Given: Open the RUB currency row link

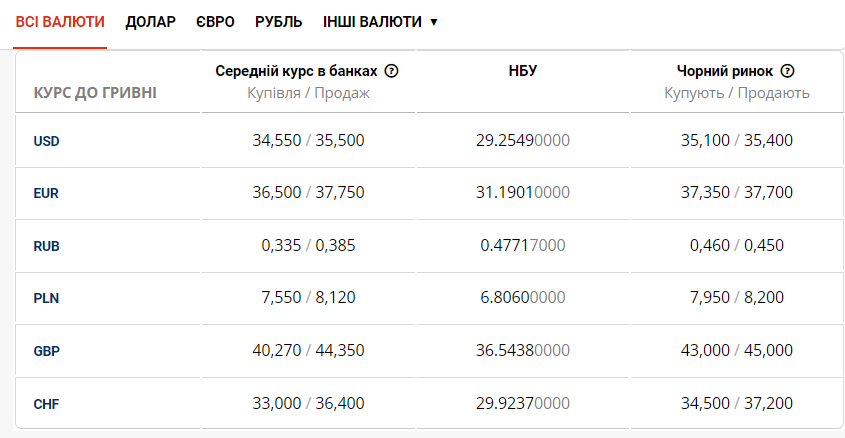Looking at the screenshot, I should tap(46, 246).
